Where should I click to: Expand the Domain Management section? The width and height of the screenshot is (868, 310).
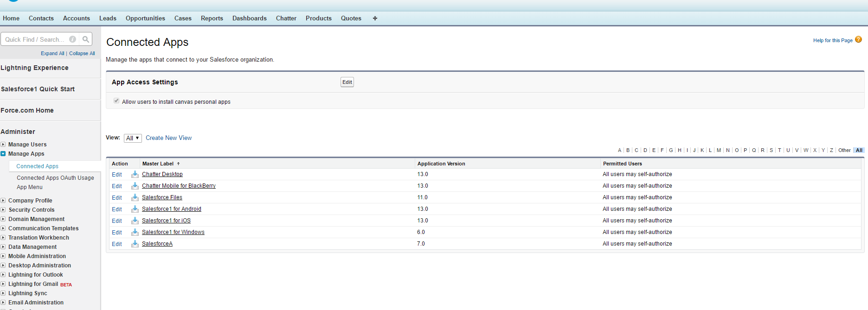point(3,219)
